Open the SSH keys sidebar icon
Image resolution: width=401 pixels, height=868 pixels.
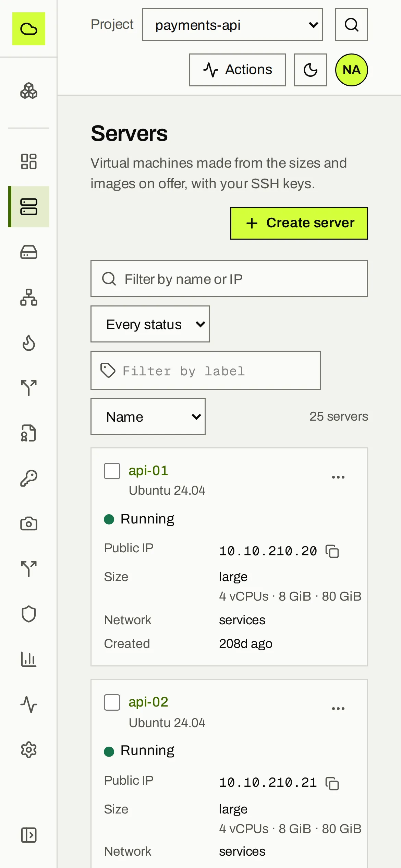point(29,478)
